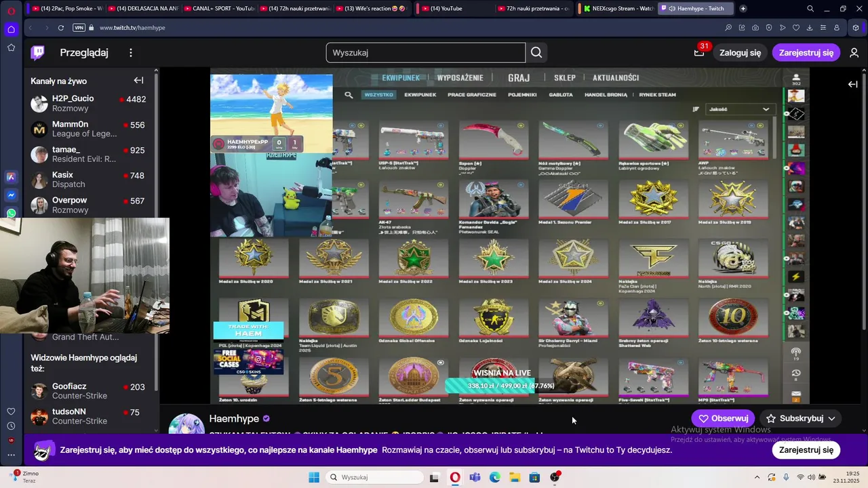Open Kasix Dispatch channel

[89, 180]
